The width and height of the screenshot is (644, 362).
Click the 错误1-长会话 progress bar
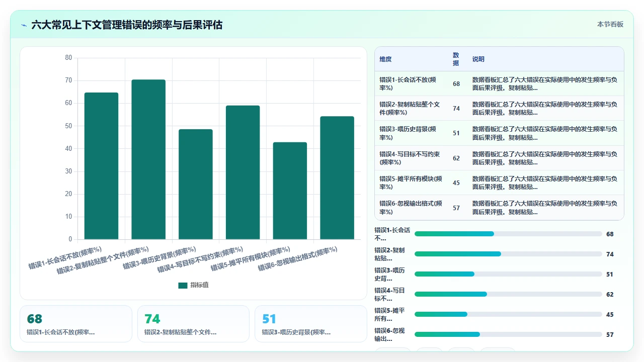[x=508, y=234]
